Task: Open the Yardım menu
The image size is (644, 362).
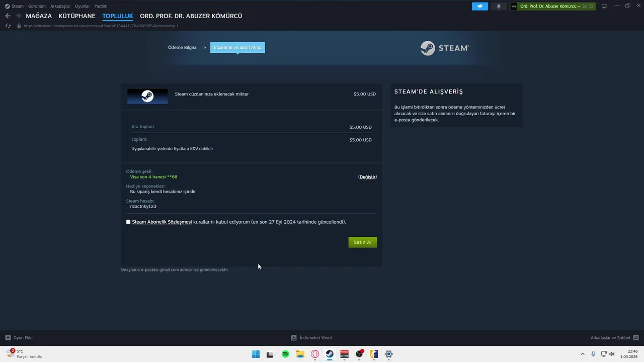Action: [x=101, y=6]
